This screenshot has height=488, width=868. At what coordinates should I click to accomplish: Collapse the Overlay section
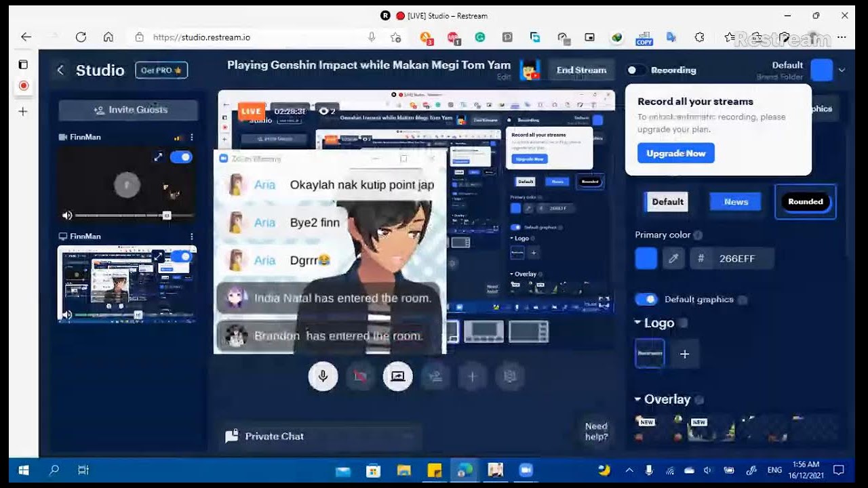638,399
